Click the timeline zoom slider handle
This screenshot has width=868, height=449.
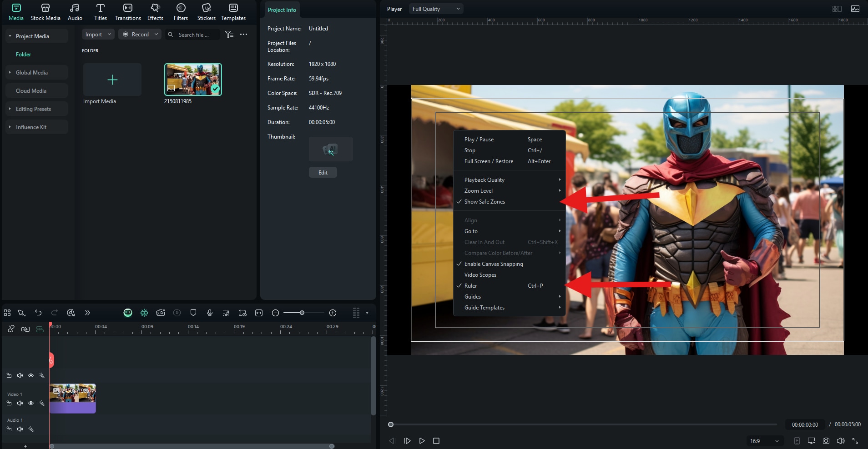(302, 313)
